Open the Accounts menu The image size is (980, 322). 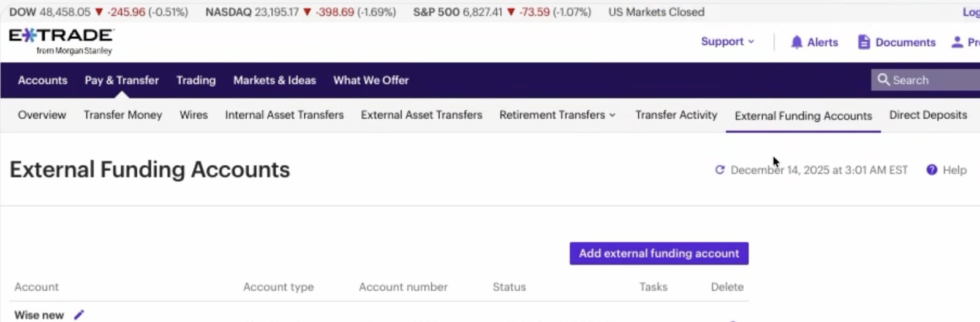[x=42, y=80]
